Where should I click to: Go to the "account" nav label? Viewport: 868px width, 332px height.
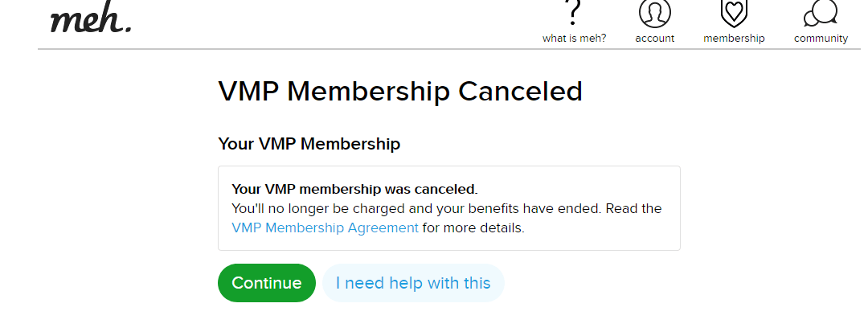click(655, 38)
